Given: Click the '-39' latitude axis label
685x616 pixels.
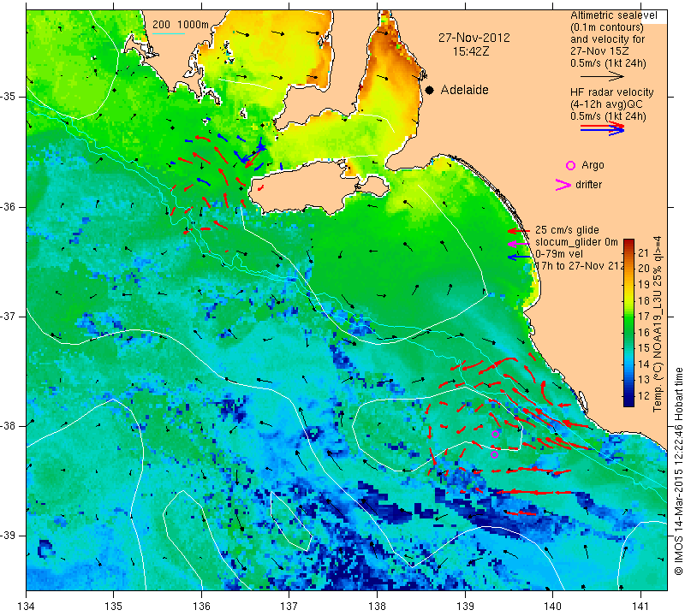Looking at the screenshot, I should click(9, 536).
